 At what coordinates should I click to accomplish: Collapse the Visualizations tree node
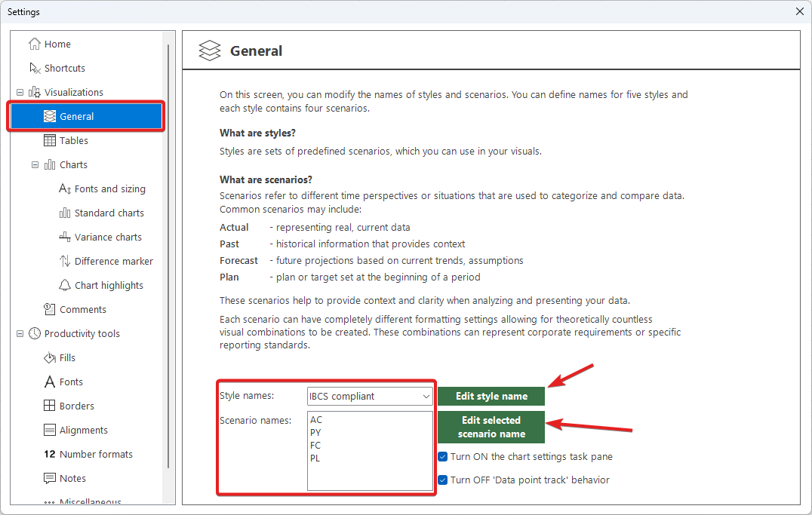coord(20,93)
